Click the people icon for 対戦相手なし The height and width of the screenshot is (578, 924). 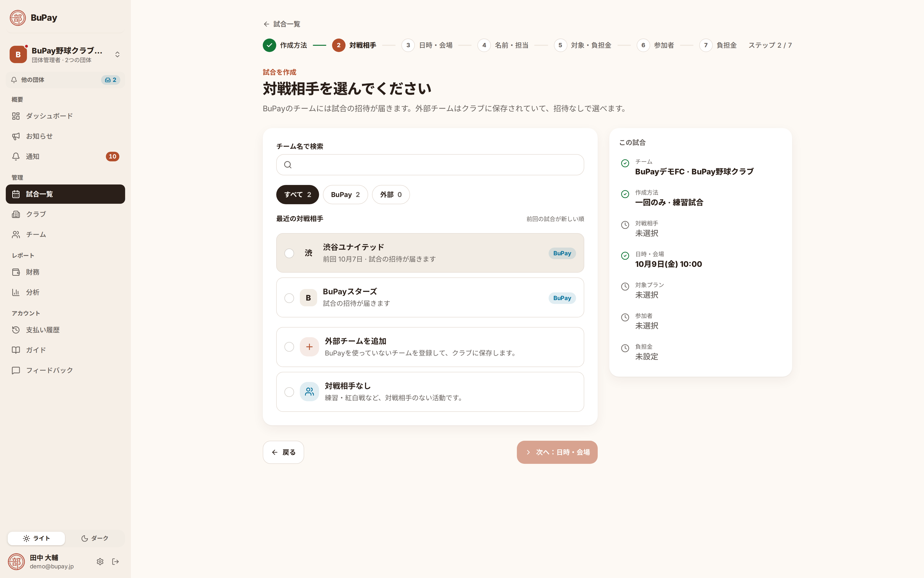coord(309,392)
